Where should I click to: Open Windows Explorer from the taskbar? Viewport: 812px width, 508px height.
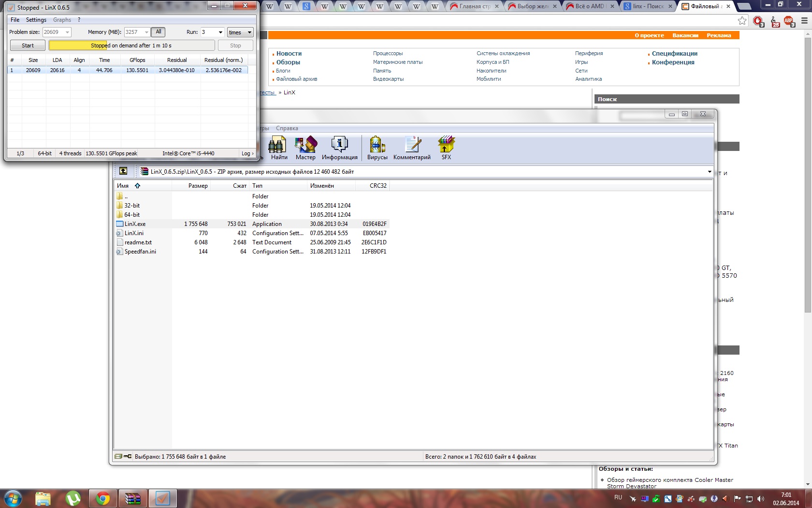43,498
